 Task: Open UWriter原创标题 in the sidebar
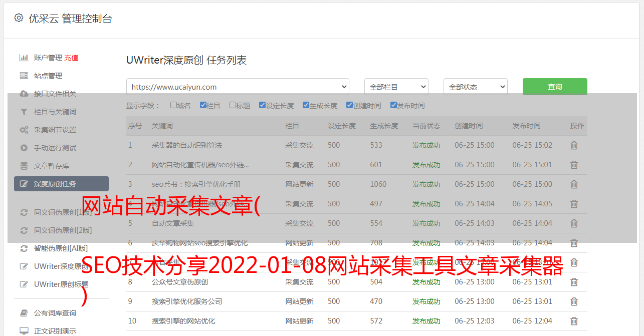click(61, 284)
